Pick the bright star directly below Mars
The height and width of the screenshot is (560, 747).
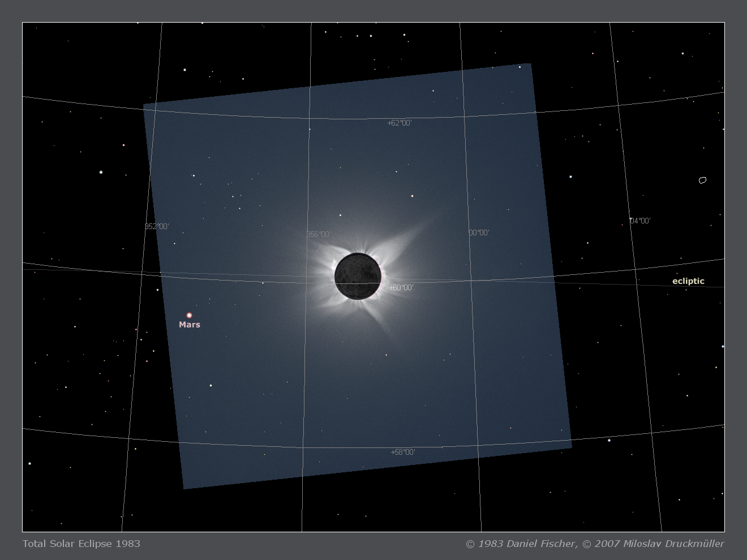pos(211,386)
